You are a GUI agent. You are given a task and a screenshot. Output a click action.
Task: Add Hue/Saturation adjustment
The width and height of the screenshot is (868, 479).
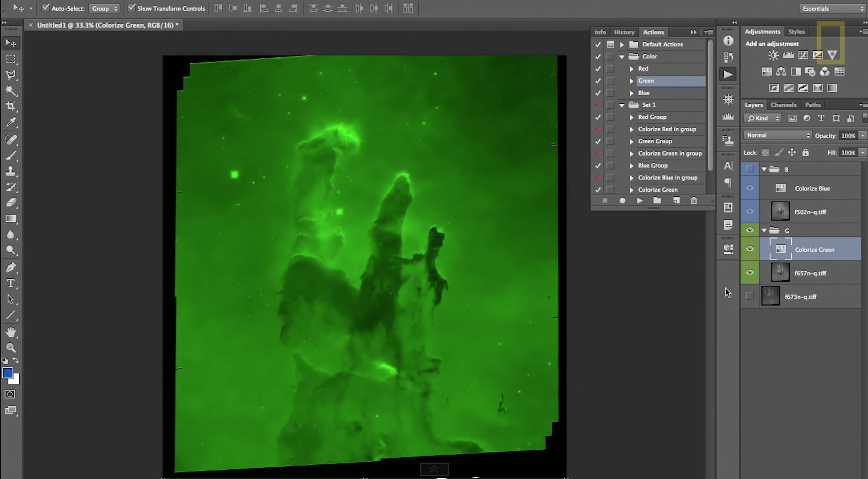pos(766,72)
